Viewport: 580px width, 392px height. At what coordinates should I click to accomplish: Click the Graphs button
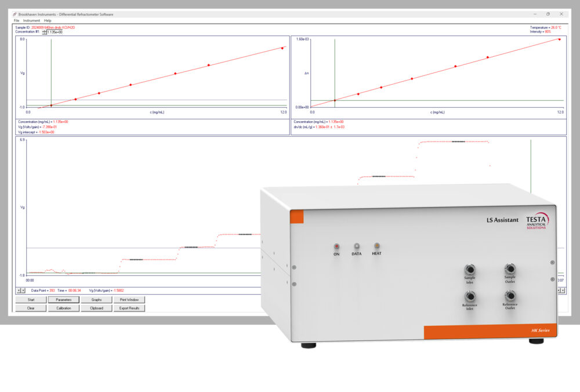click(x=96, y=300)
